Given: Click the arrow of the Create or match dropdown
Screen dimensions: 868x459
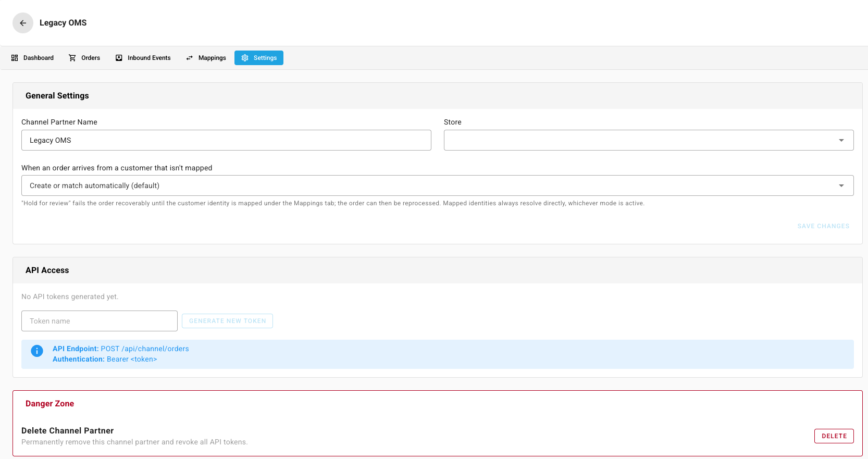Looking at the screenshot, I should click(841, 185).
